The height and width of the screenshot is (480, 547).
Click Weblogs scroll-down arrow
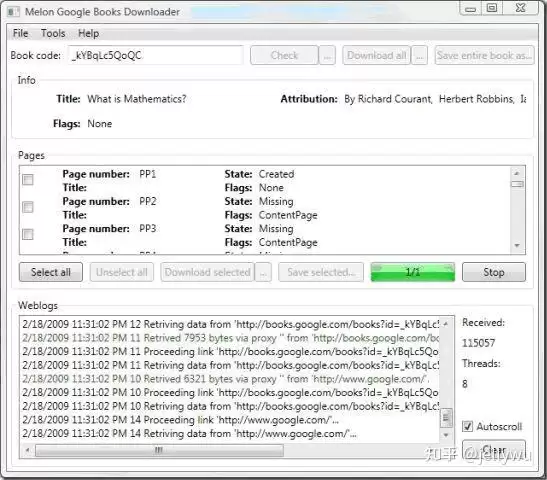click(446, 435)
